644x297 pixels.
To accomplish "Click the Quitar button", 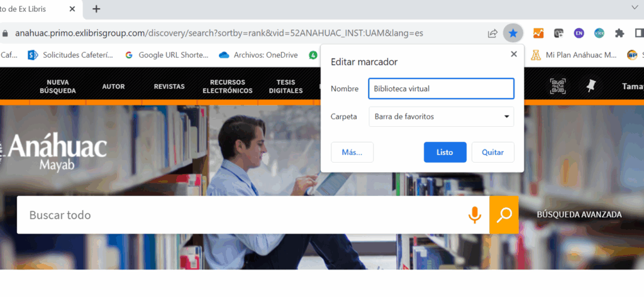I will coord(492,152).
